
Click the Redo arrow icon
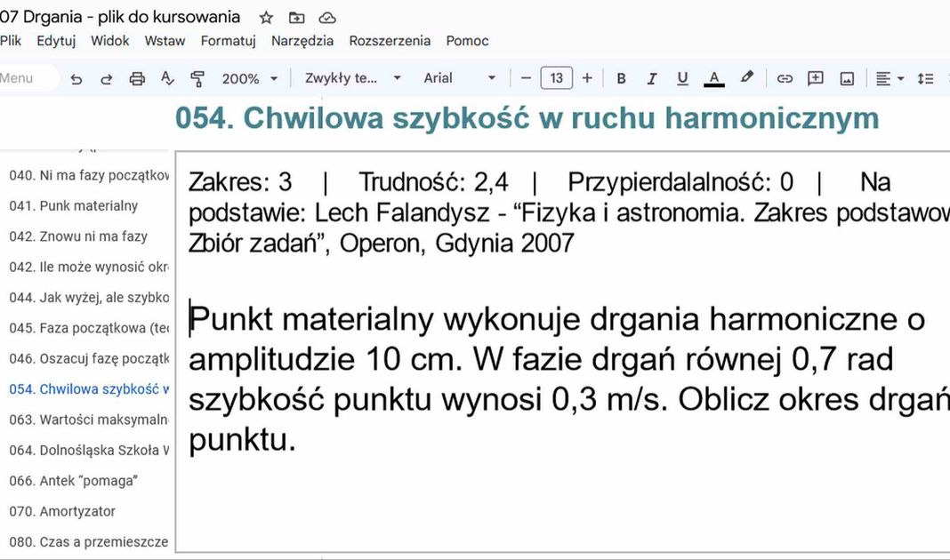[106, 78]
